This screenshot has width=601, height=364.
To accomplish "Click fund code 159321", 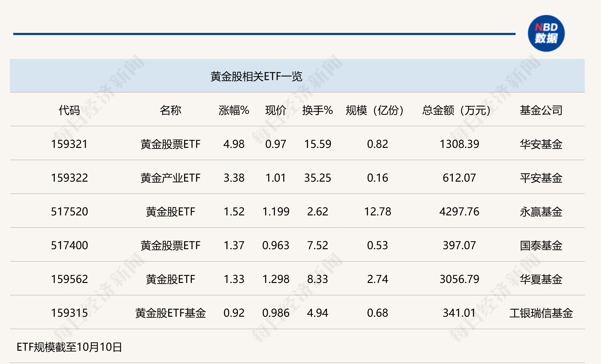I will tap(69, 144).
